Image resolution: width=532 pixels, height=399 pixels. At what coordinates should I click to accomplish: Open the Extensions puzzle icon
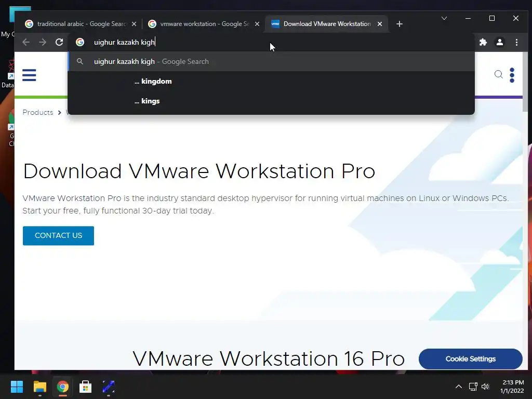[x=483, y=42]
